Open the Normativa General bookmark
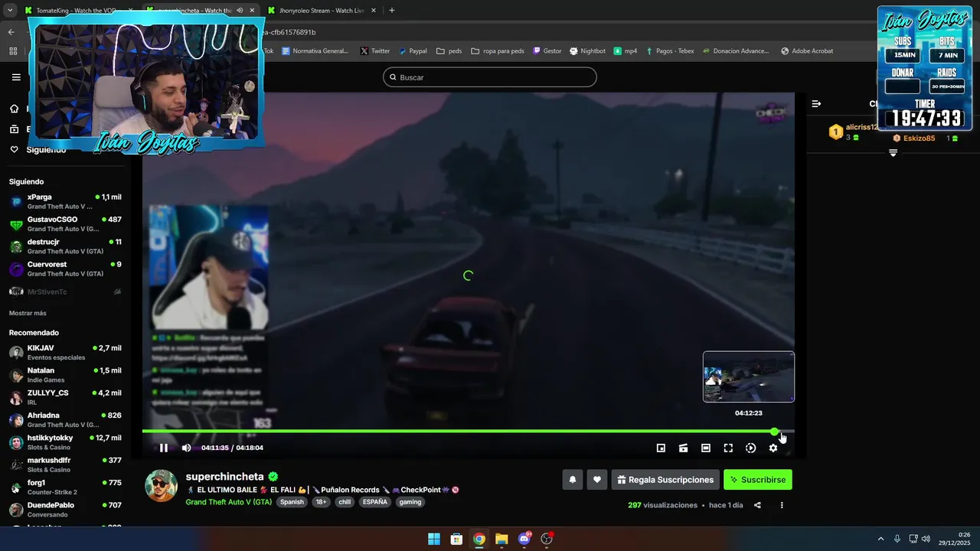 click(x=315, y=51)
